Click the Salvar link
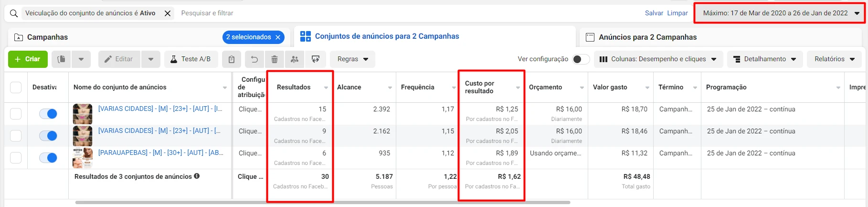Screen dimensions: 868x207 654,13
